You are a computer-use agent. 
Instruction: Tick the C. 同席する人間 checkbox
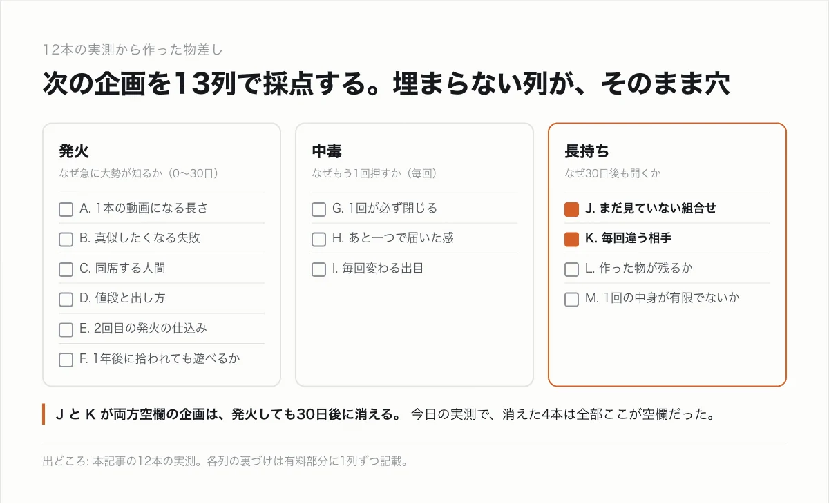[x=66, y=270]
